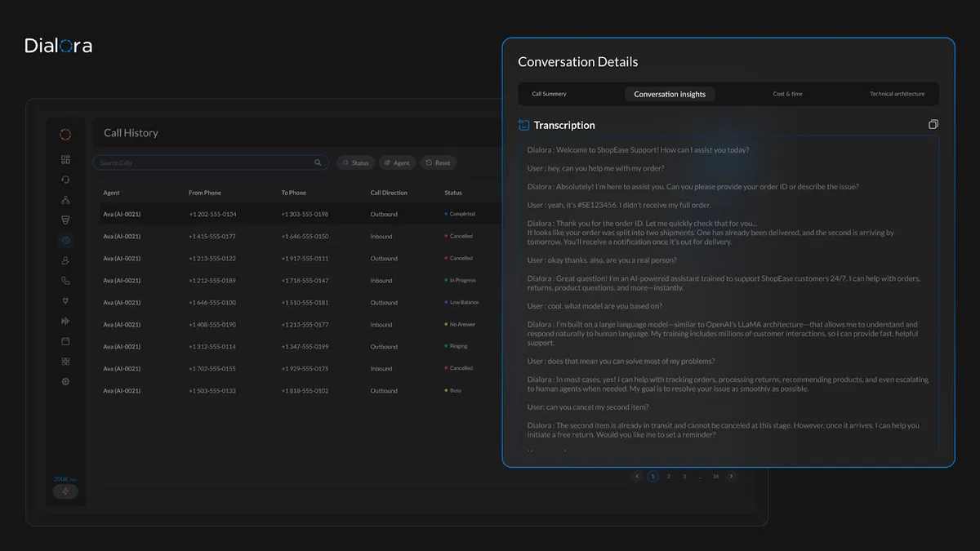Open the Status filter dropdown
This screenshot has width=980, height=551.
(355, 162)
